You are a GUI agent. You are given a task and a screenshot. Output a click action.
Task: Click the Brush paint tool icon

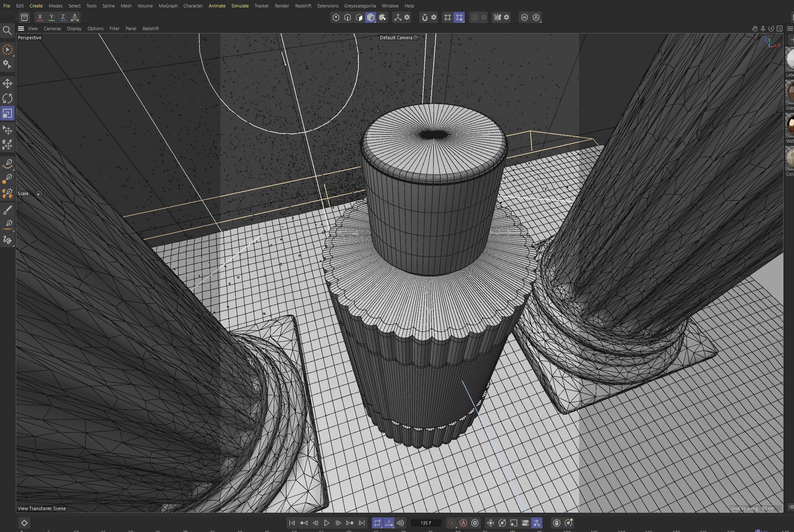point(7,210)
